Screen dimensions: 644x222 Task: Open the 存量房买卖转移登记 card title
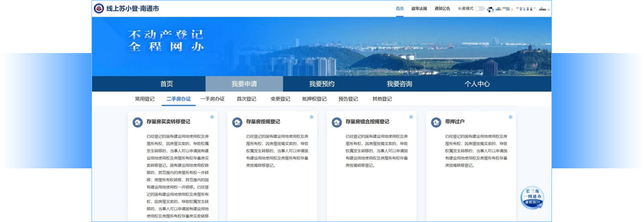coord(169,122)
